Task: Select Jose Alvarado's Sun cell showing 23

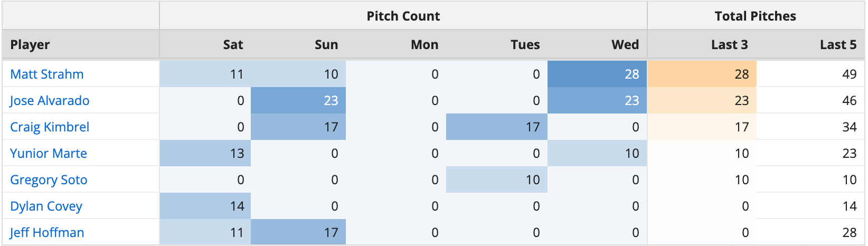Action: [x=298, y=100]
